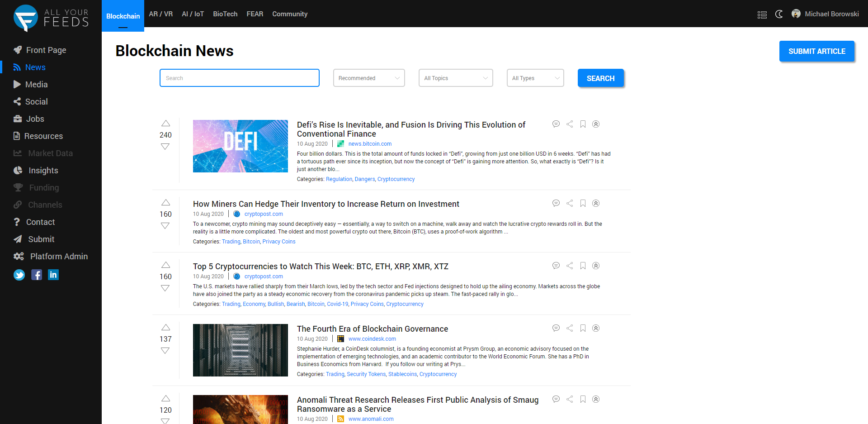Bookmark the Anomali Threat Research article

point(583,399)
